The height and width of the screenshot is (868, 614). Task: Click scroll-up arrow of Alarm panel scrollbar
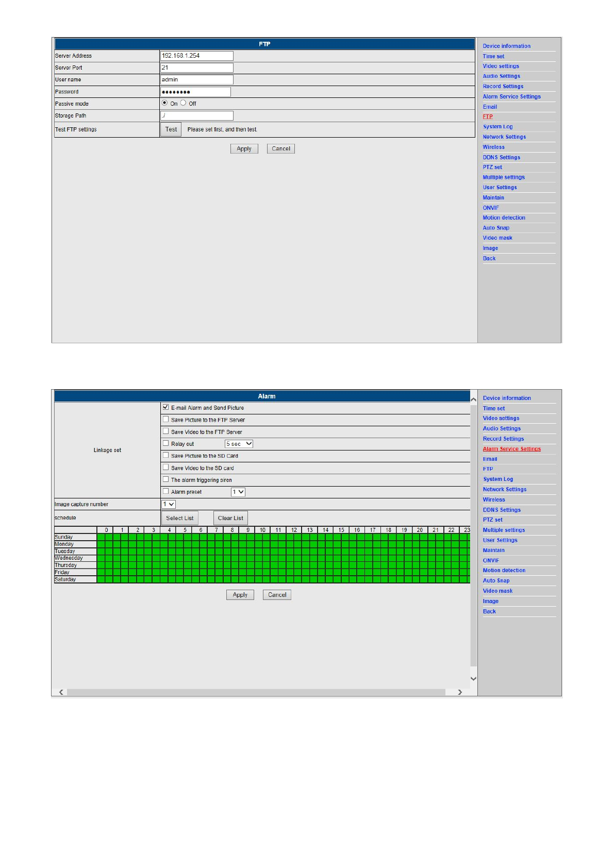pos(473,399)
